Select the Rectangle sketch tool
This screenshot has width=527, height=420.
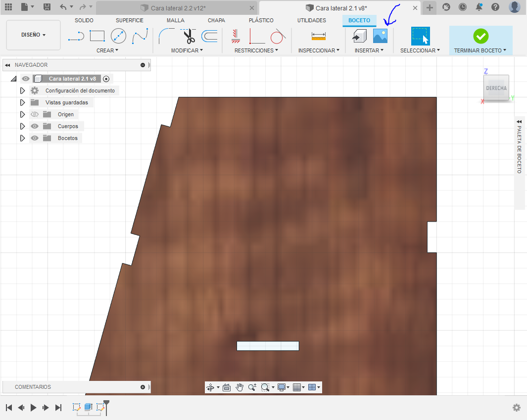tap(97, 36)
